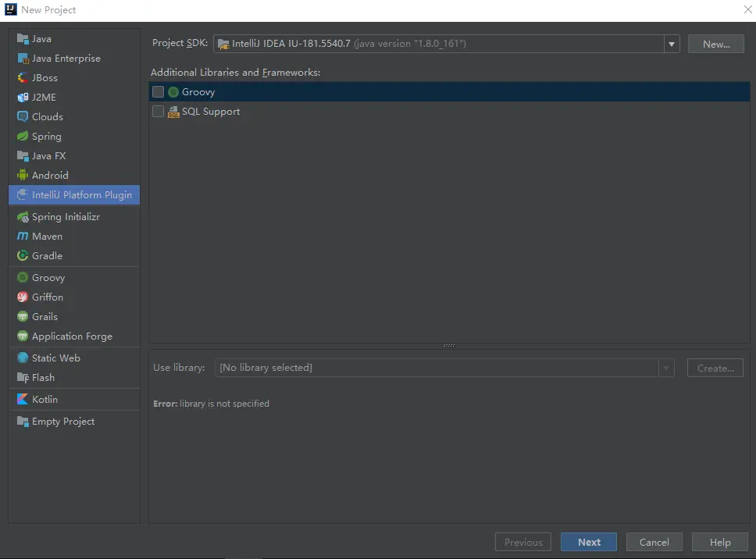Enable the SQL Support checkbox
The width and height of the screenshot is (756, 559).
(x=158, y=112)
